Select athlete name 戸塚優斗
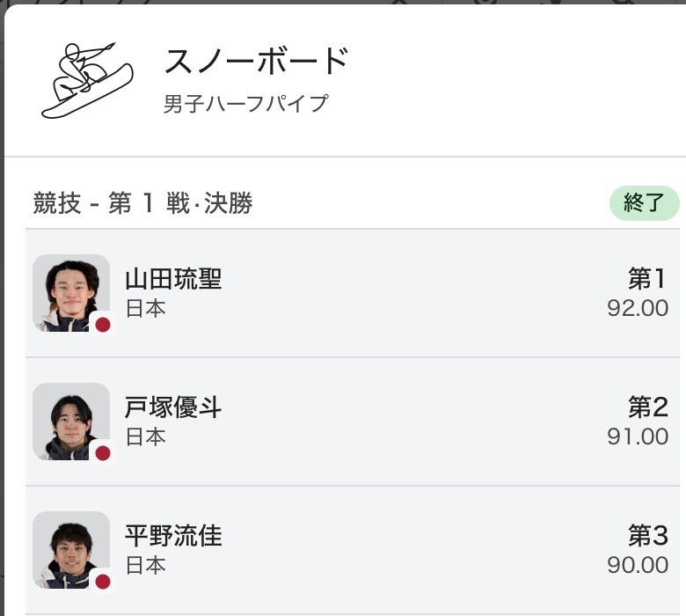This screenshot has height=616, width=686. pos(173,407)
